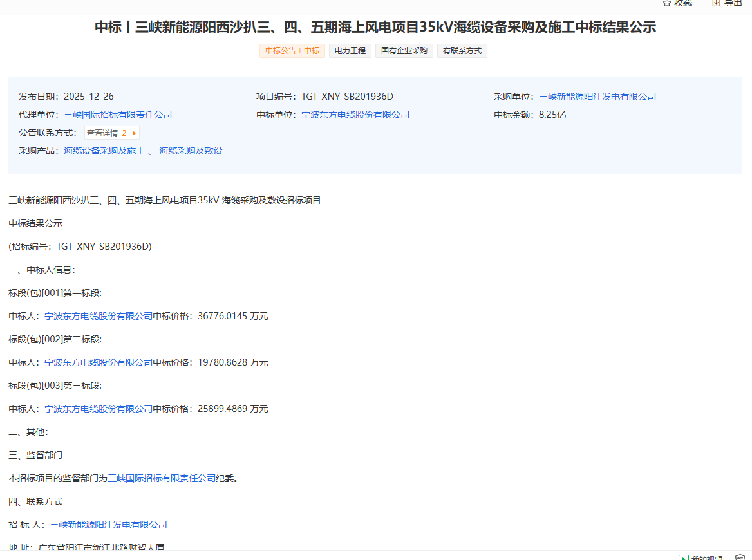Viewport: 752px width, 560px height.
Task: Open 招标人 三峡新能源阳江发电有限公司 link
Action: (108, 525)
